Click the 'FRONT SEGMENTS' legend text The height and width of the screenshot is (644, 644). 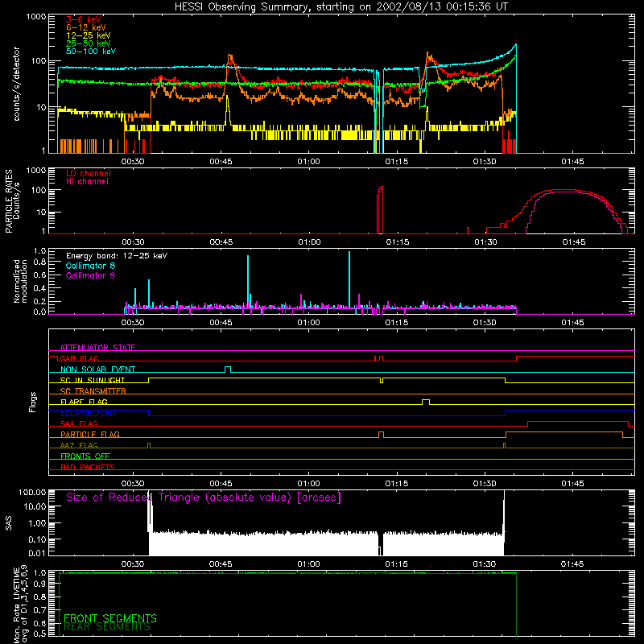point(110,618)
